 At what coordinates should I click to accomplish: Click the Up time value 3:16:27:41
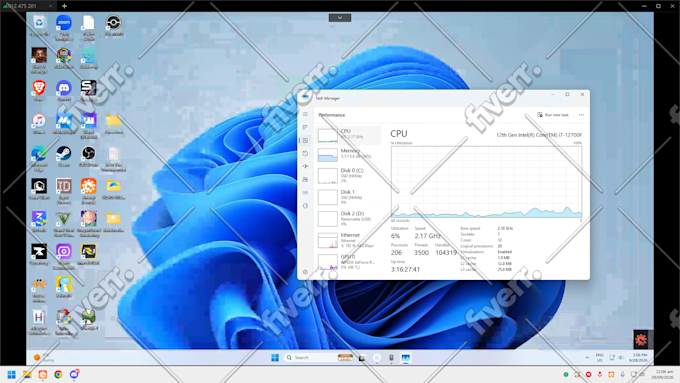[x=405, y=269]
